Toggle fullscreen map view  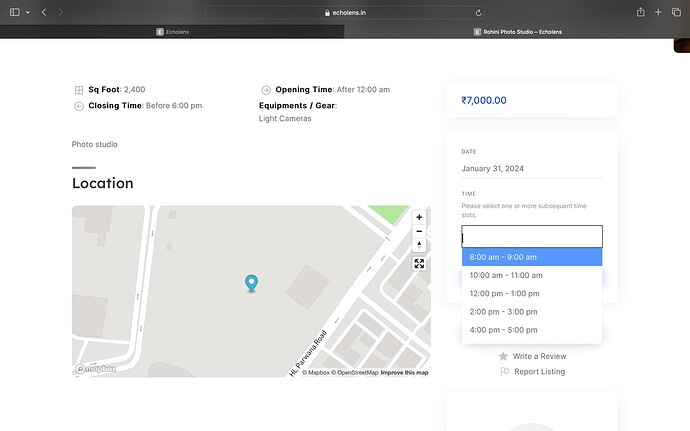[x=419, y=264]
